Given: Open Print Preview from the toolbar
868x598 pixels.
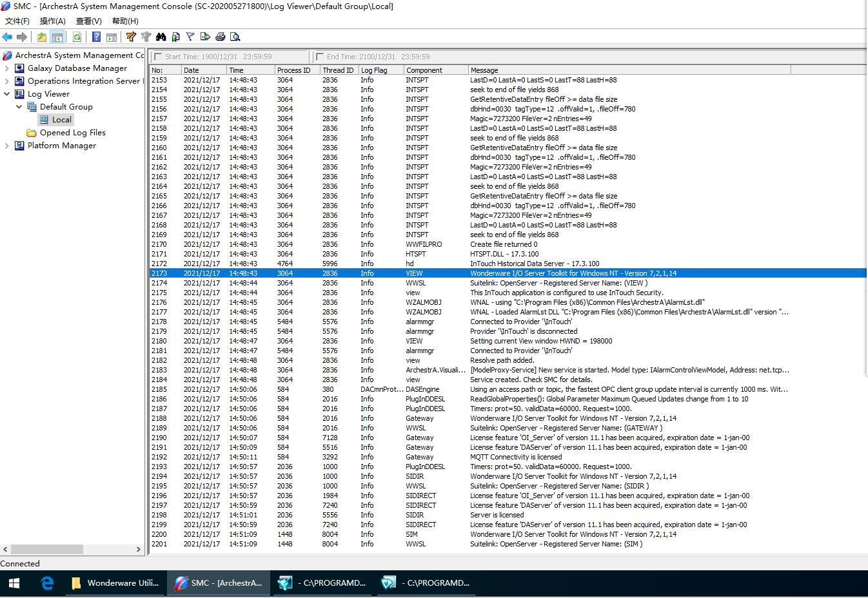Looking at the screenshot, I should 235,37.
